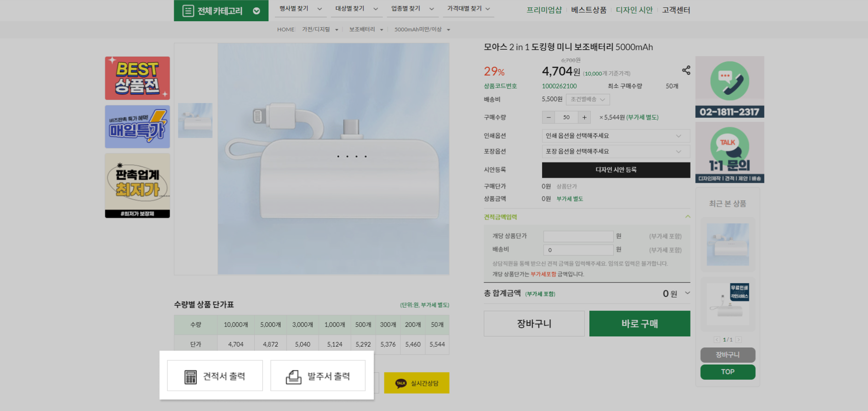The width and height of the screenshot is (868, 411).
Task: Click the gray 장바구니 sidebar button
Action: 728,355
